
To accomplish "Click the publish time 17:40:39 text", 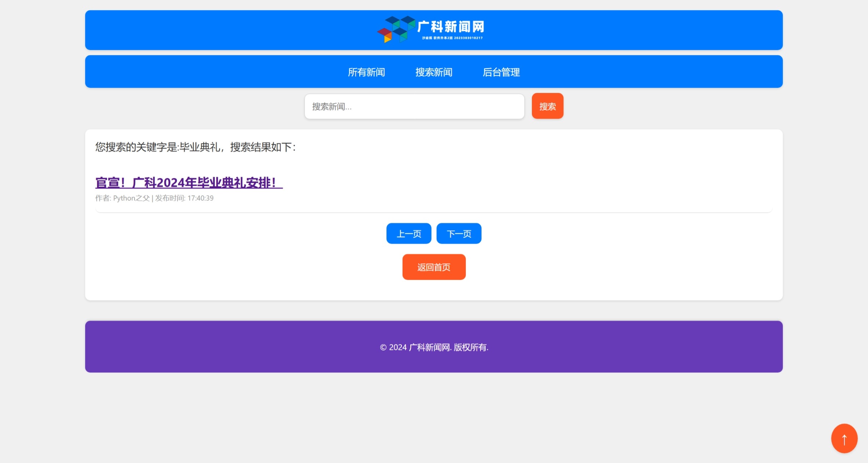I will click(200, 198).
